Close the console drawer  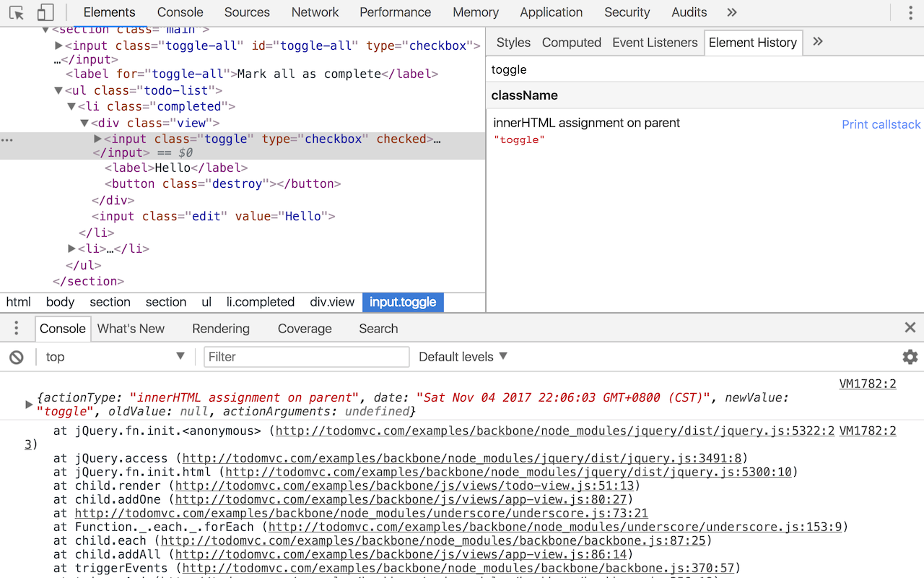[x=910, y=328]
